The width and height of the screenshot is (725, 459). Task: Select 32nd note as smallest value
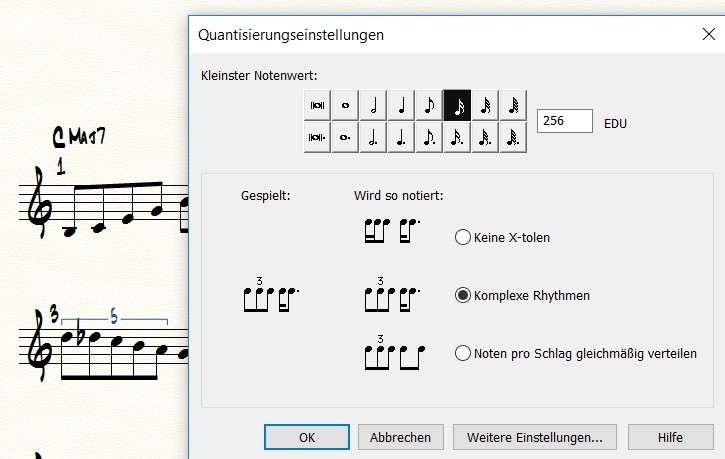pos(485,105)
